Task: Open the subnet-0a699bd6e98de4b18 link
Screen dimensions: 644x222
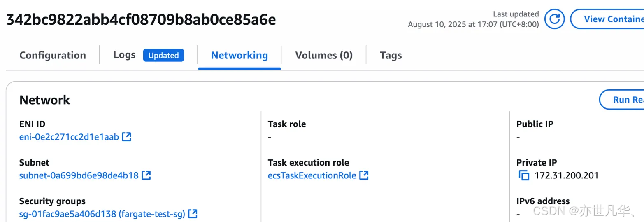Action: click(x=79, y=175)
